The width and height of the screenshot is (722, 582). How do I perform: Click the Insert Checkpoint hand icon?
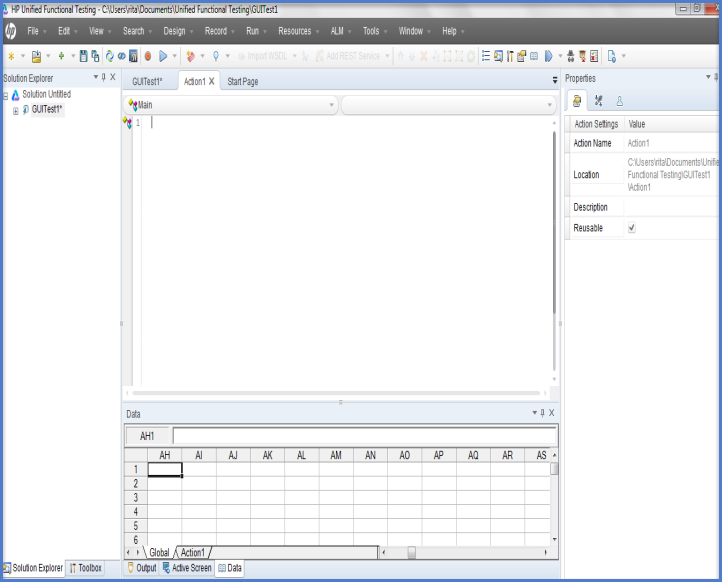(x=191, y=56)
